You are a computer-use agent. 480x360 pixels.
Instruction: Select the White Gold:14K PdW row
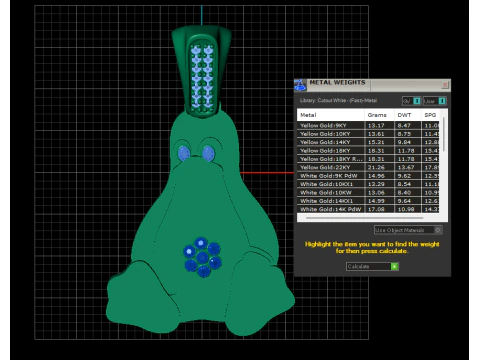coord(368,209)
